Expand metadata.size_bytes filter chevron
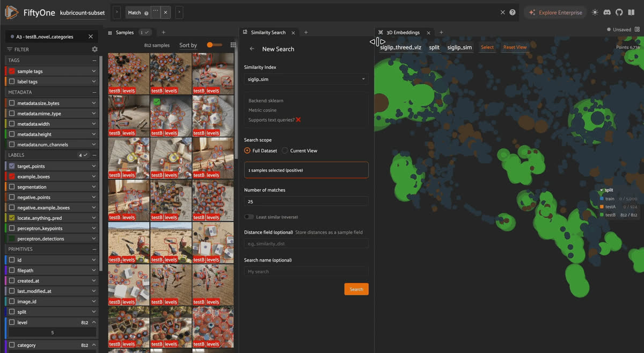644x353 pixels. point(94,103)
